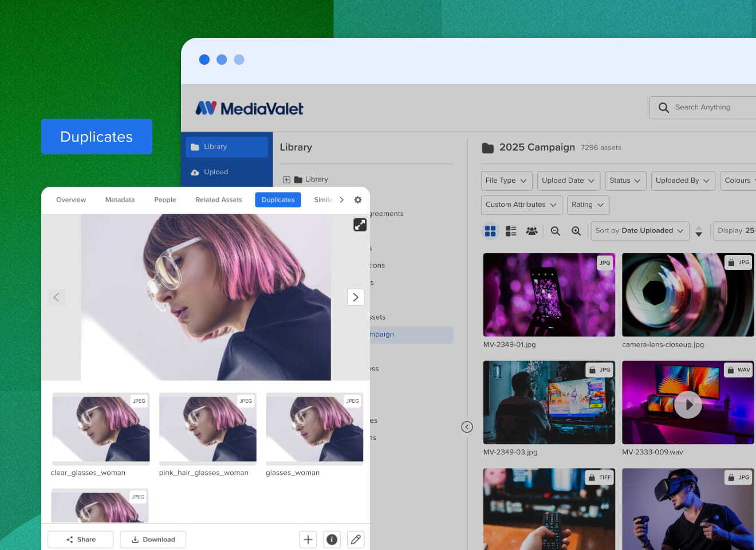Edit the asset using the pencil icon
Viewport: 756px width, 550px height.
[x=356, y=539]
